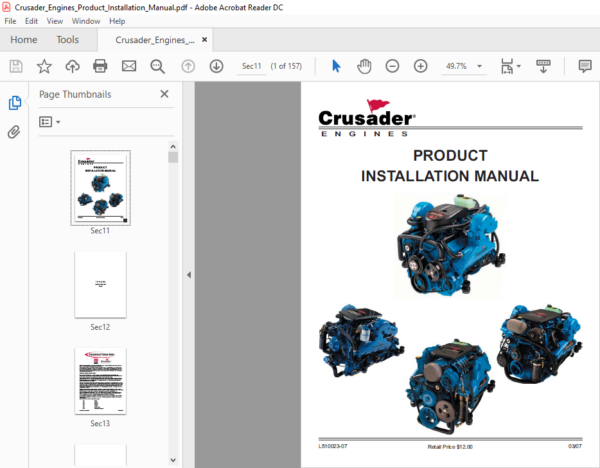Click the Sec11 page number field
This screenshot has height=468, width=600.
click(251, 66)
